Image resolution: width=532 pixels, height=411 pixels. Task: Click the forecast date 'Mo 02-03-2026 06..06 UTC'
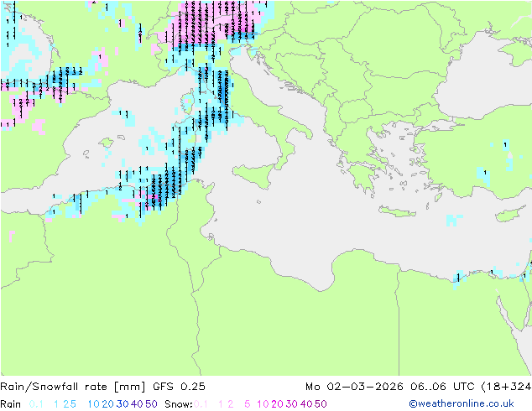pyautogui.click(x=392, y=387)
